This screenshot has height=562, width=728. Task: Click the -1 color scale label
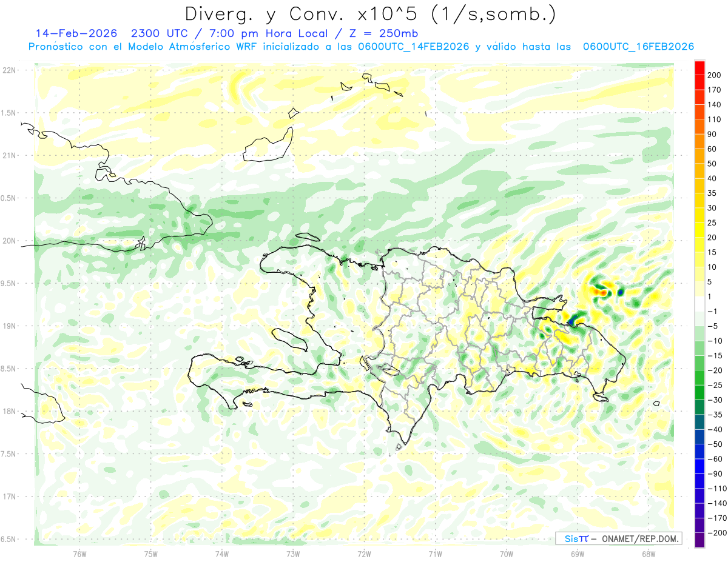coord(713,311)
